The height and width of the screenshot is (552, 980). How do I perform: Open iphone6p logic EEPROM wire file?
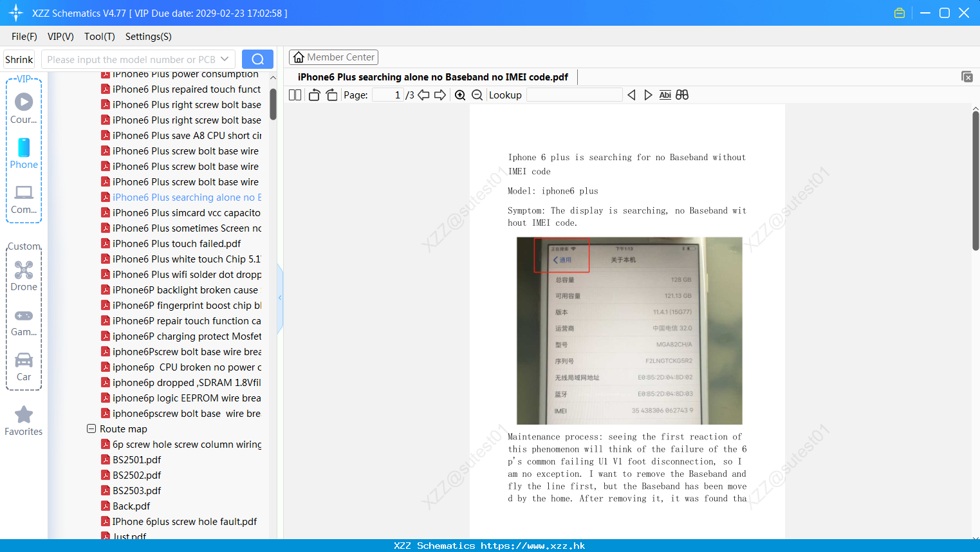pyautogui.click(x=181, y=398)
